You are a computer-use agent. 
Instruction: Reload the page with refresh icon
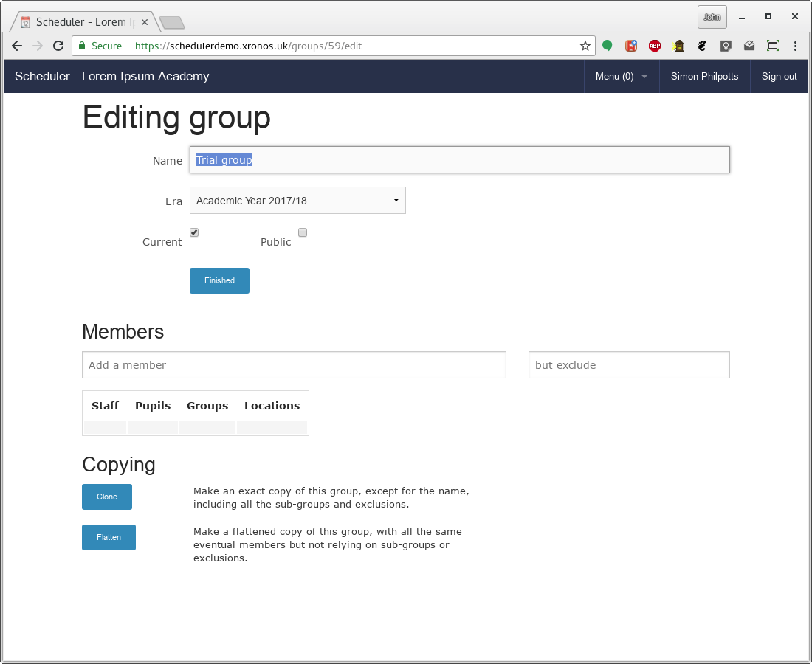[58, 46]
